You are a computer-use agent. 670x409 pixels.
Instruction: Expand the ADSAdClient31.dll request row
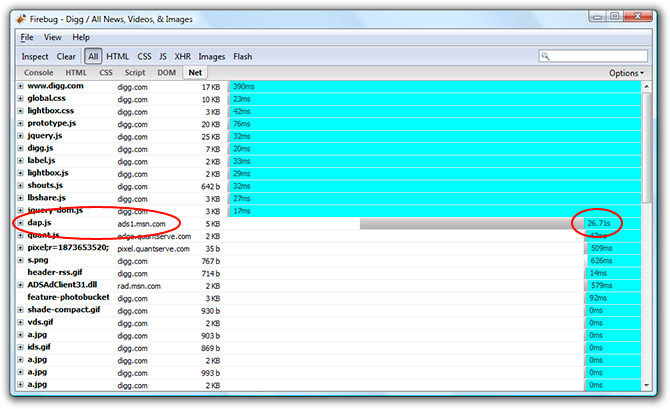tap(20, 285)
